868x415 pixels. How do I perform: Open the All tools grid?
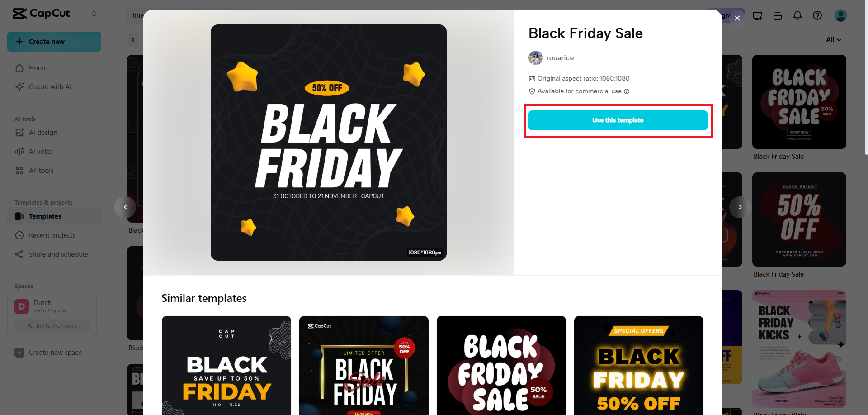coord(41,171)
